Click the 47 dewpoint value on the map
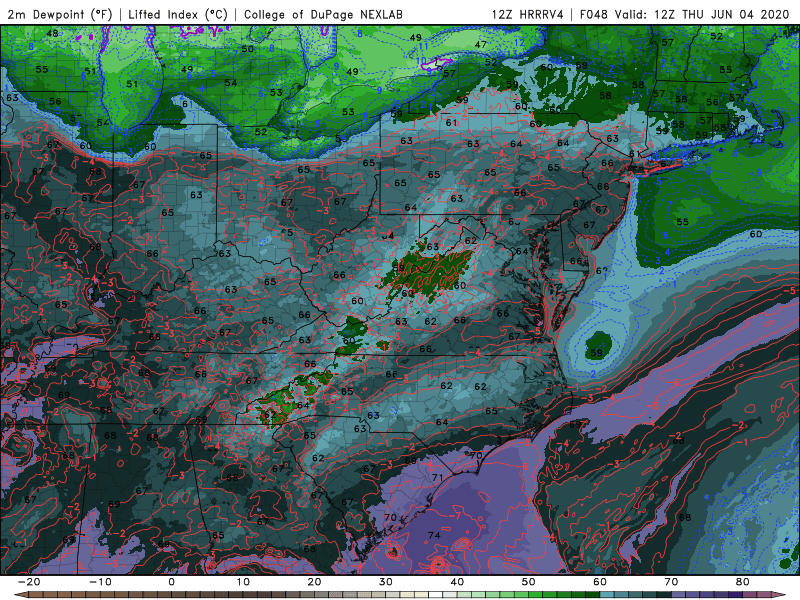This screenshot has width=800, height=600. click(481, 44)
